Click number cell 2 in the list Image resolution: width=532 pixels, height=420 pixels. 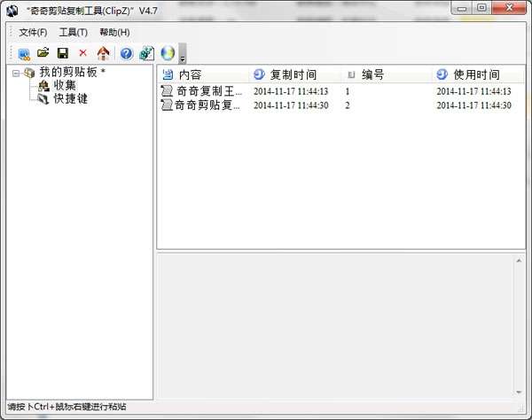pyautogui.click(x=348, y=105)
